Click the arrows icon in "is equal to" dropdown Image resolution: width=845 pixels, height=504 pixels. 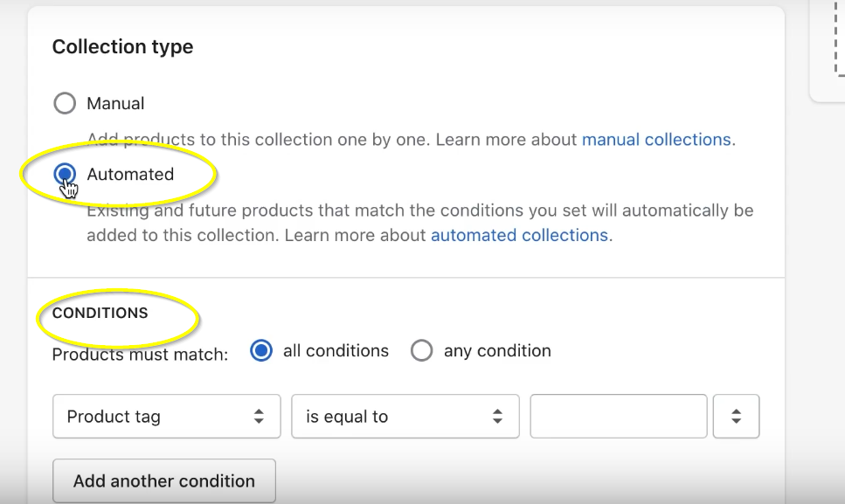[497, 417]
